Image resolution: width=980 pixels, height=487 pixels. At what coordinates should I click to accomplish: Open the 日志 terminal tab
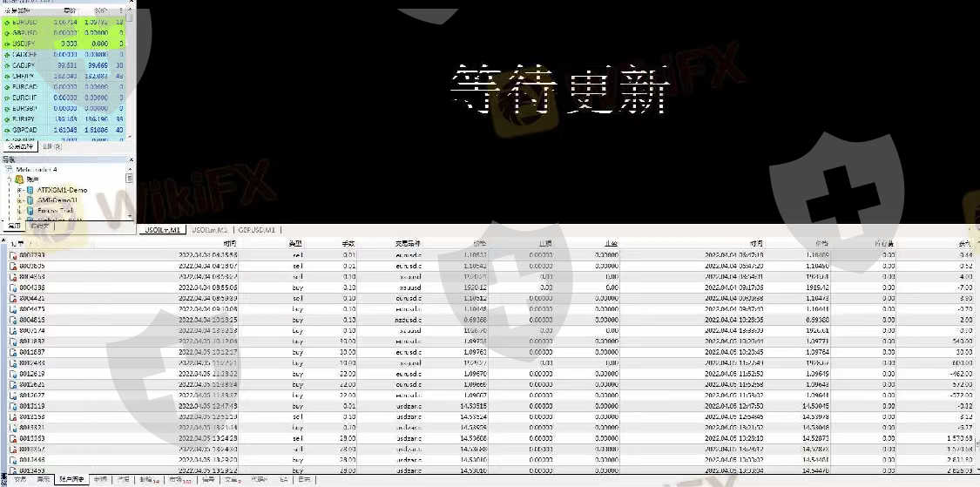point(303,481)
